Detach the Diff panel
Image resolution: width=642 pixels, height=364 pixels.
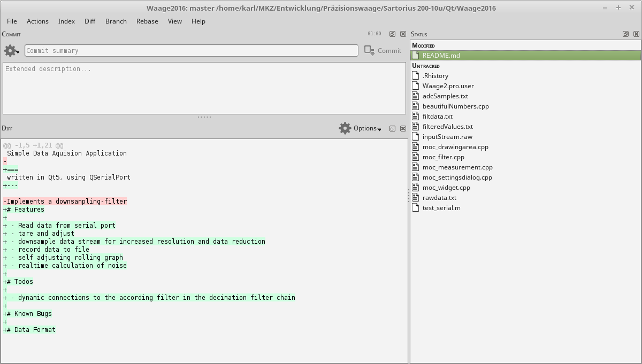pyautogui.click(x=392, y=128)
